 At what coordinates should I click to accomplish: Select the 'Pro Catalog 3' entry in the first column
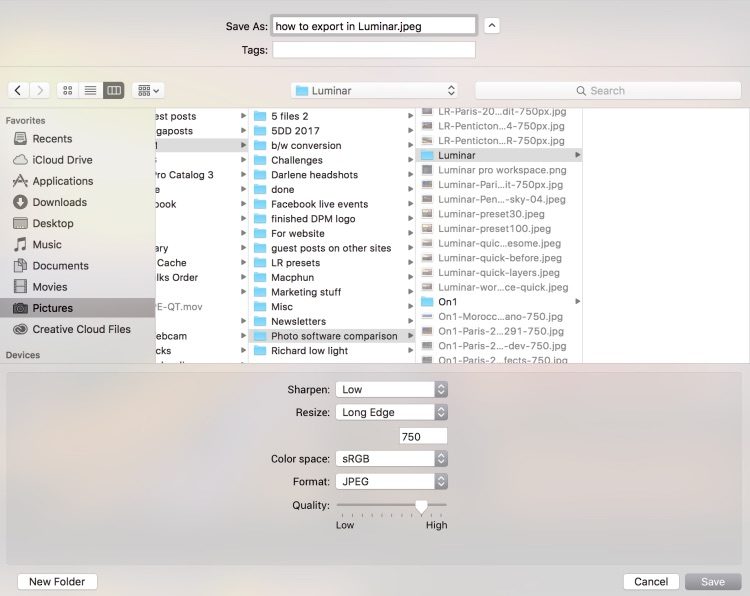[202, 175]
